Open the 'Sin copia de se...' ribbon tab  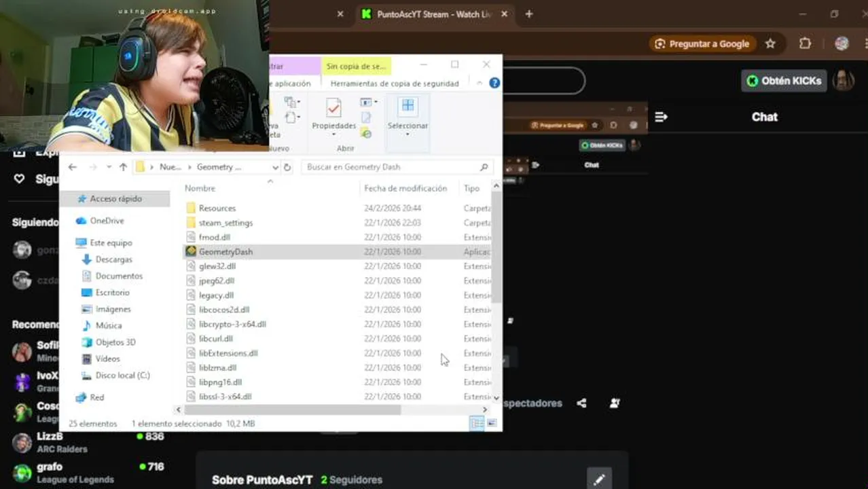[355, 66]
